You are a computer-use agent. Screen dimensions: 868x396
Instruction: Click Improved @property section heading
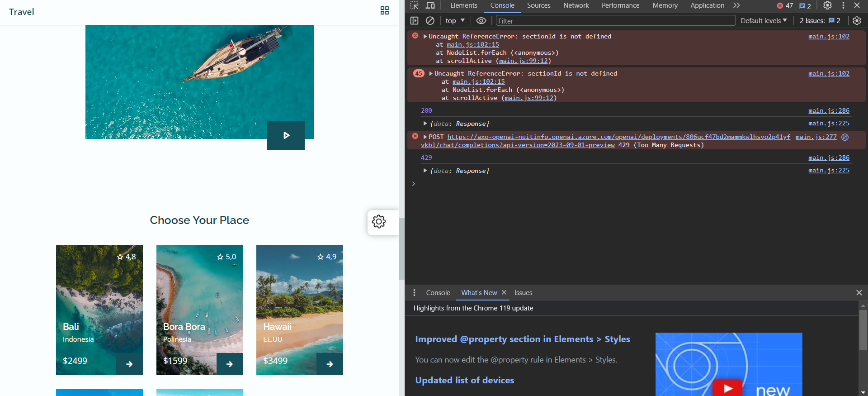pyautogui.click(x=523, y=339)
